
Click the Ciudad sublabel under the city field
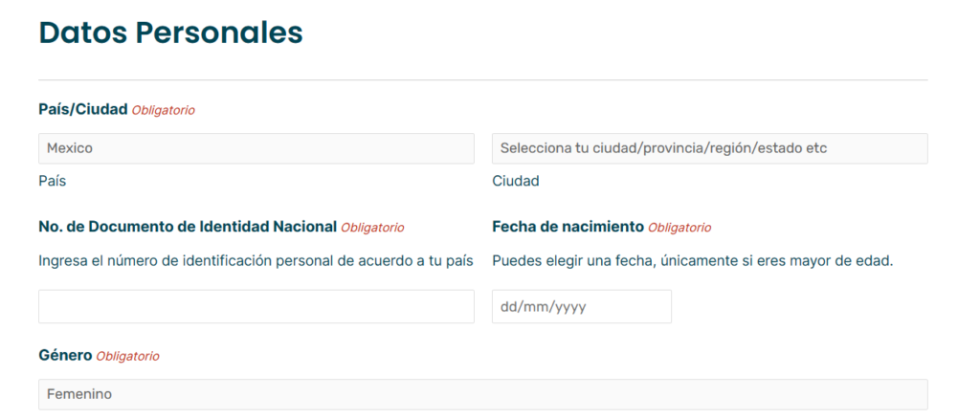tap(515, 181)
